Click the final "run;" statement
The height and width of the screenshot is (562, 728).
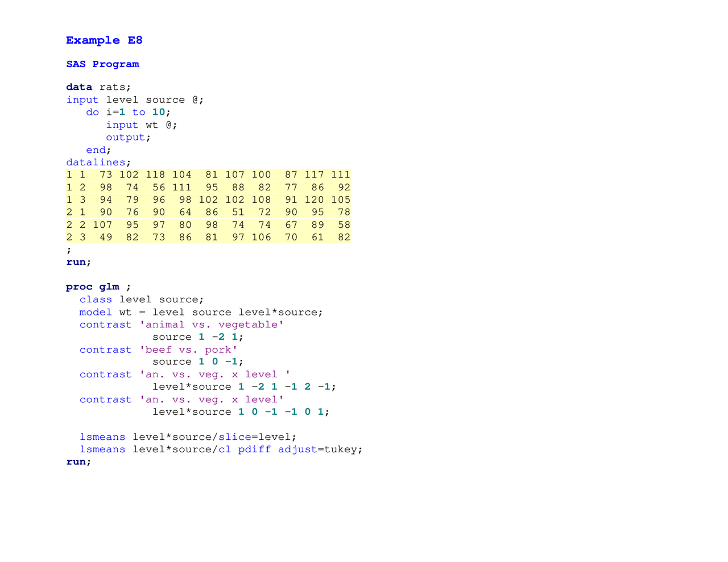(78, 462)
